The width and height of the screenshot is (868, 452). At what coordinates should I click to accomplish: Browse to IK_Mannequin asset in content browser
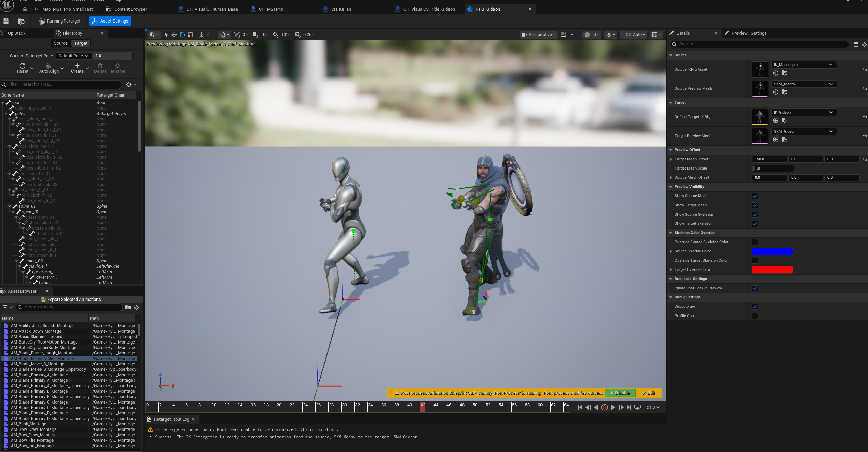pos(785,73)
